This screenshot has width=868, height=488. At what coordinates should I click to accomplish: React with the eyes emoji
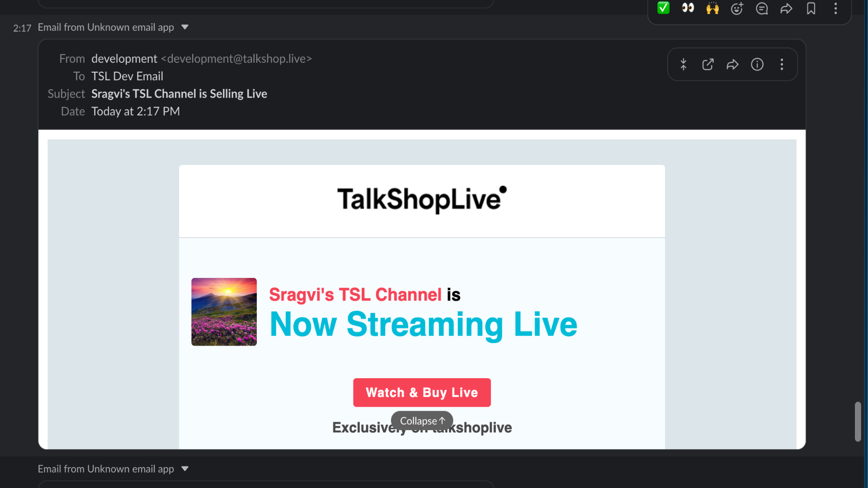(688, 8)
